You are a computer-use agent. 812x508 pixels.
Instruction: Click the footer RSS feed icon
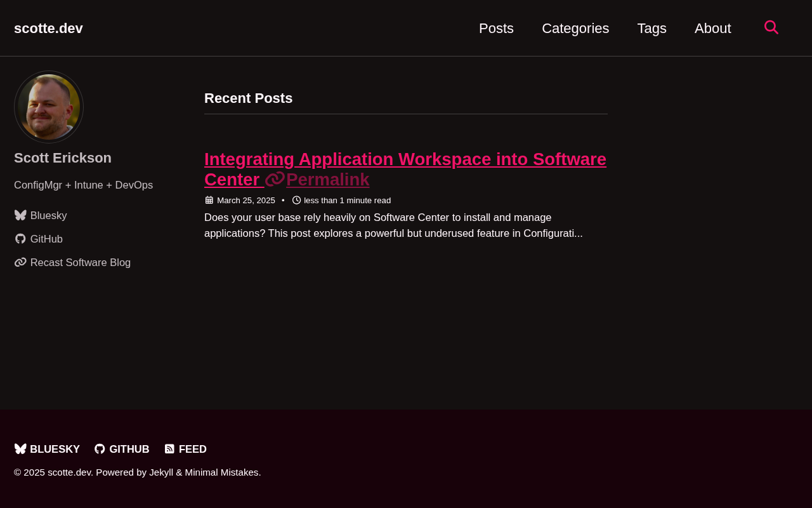pos(169,449)
